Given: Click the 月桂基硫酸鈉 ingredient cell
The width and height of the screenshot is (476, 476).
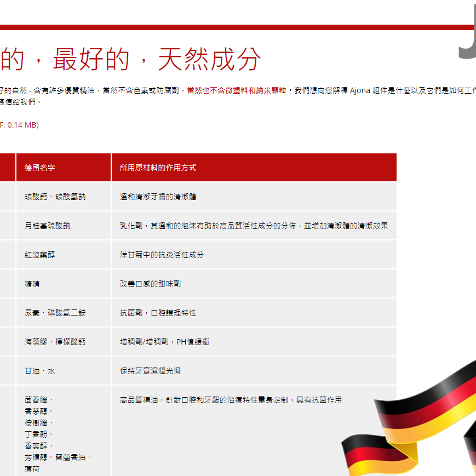Looking at the screenshot, I should [47, 226].
